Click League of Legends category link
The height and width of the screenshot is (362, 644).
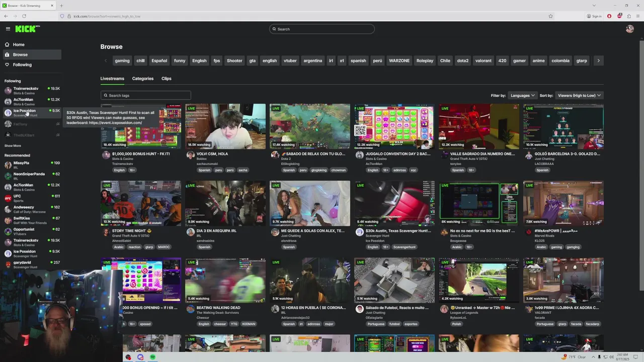pos(467,313)
